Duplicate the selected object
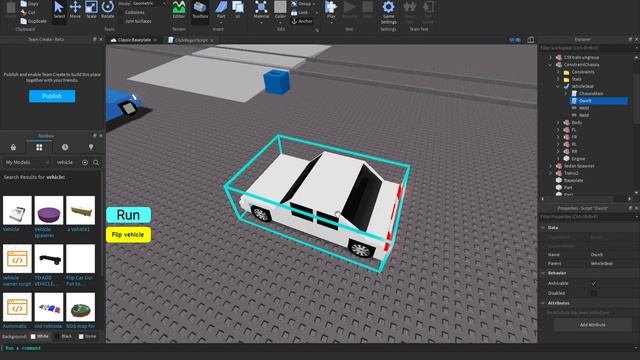 33,21
